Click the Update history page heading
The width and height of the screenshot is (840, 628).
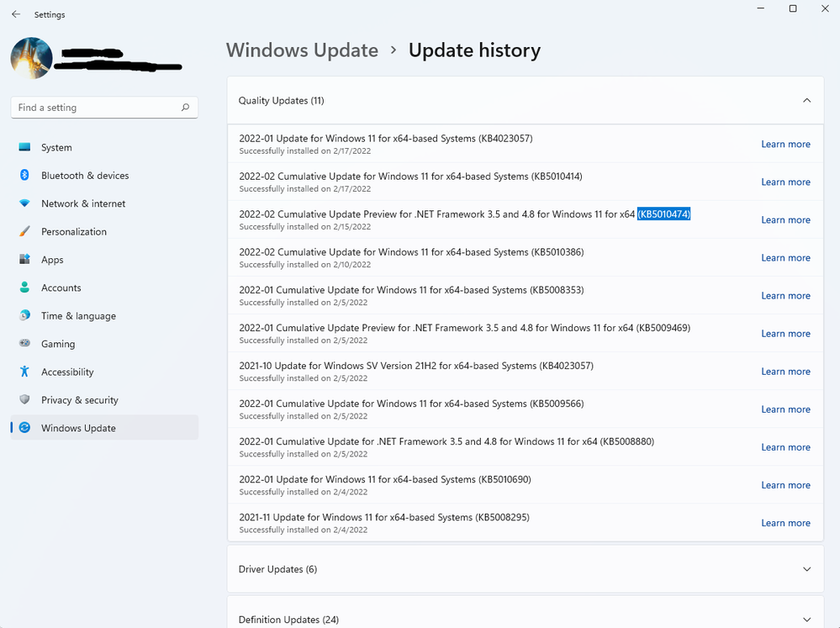tap(474, 50)
